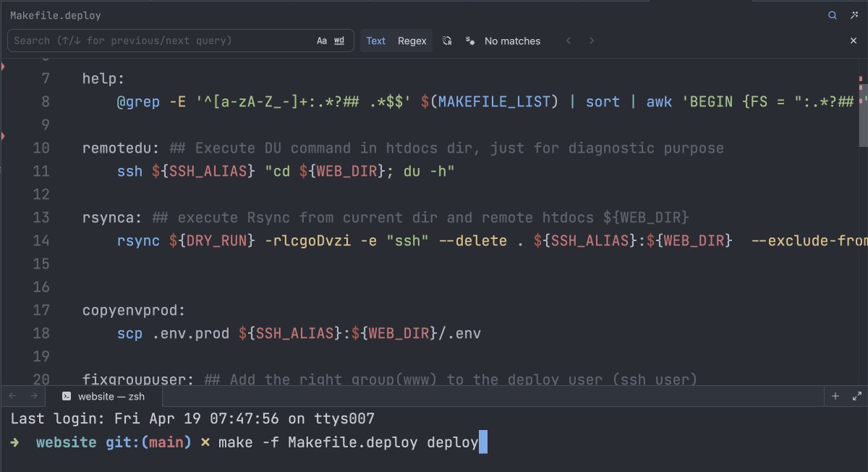Click --delete flag on line 14
The height and width of the screenshot is (472, 868).
[473, 240]
